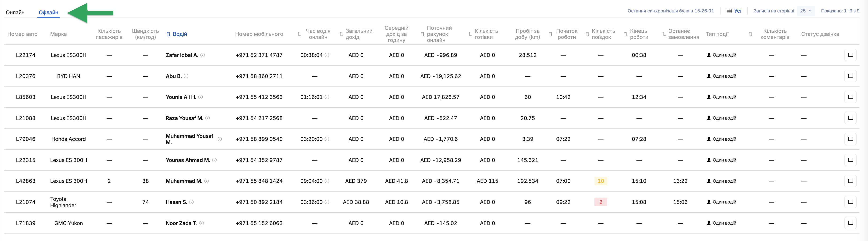Viewport: 868px width, 241px height.
Task: Click speed value 74 for L21074
Action: (145, 202)
